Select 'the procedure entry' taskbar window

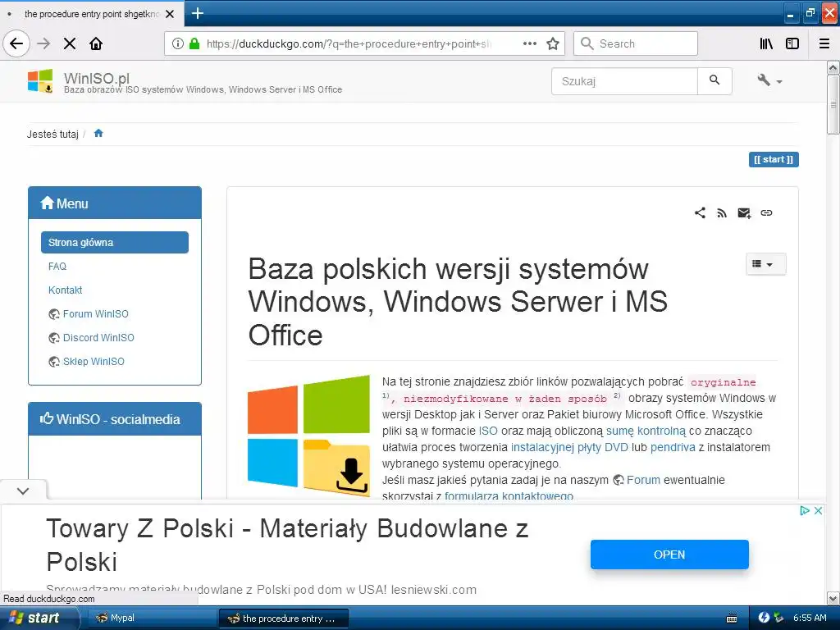pyautogui.click(x=284, y=619)
